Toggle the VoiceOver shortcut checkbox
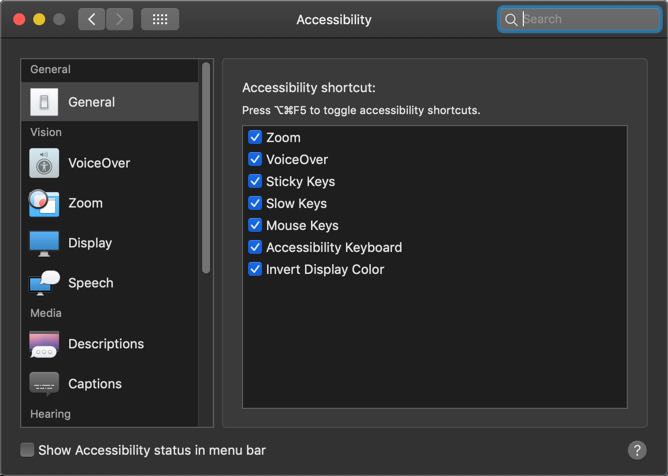The image size is (668, 476). 255,160
